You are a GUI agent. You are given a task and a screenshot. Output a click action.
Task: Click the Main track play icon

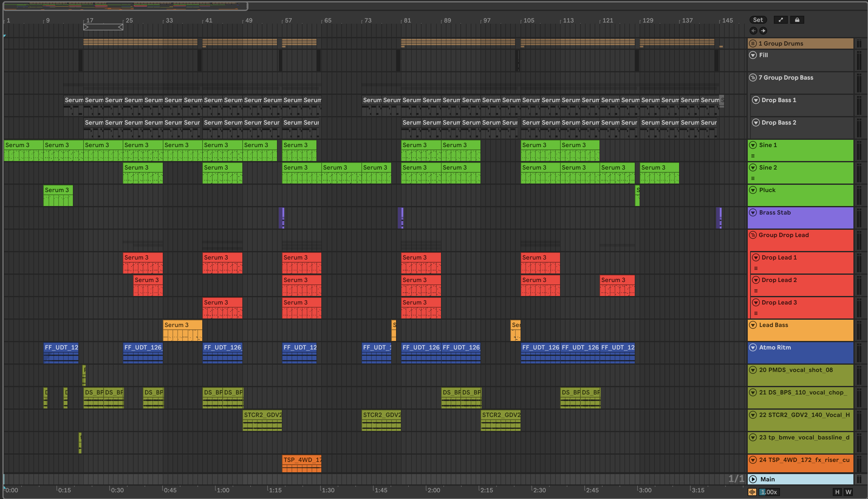point(753,479)
